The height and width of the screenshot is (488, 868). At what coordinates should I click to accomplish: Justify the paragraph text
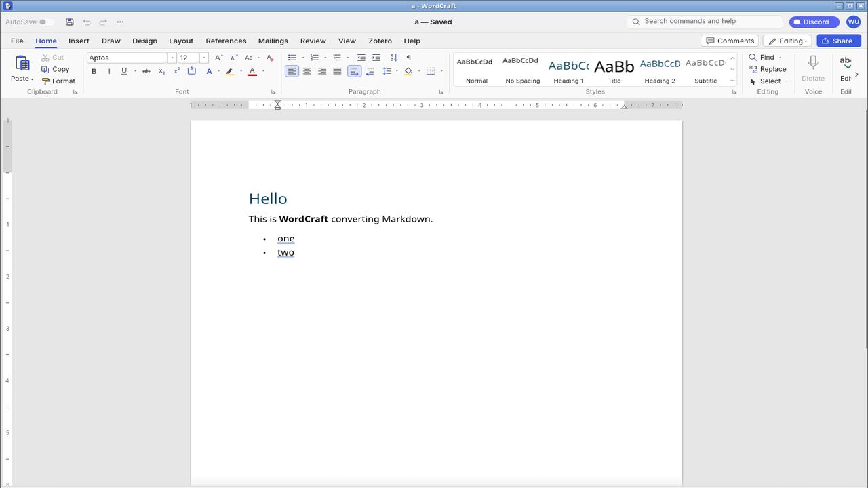[x=337, y=71]
